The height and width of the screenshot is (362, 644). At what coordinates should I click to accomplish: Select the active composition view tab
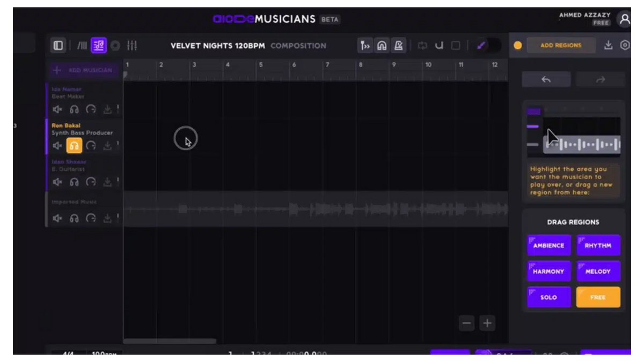pyautogui.click(x=98, y=46)
